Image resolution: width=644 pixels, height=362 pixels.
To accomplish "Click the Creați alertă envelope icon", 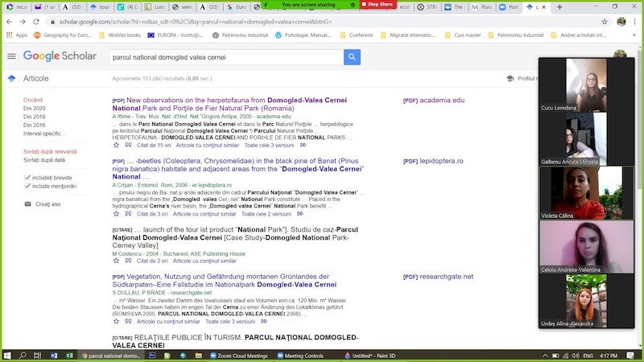I will tap(28, 204).
